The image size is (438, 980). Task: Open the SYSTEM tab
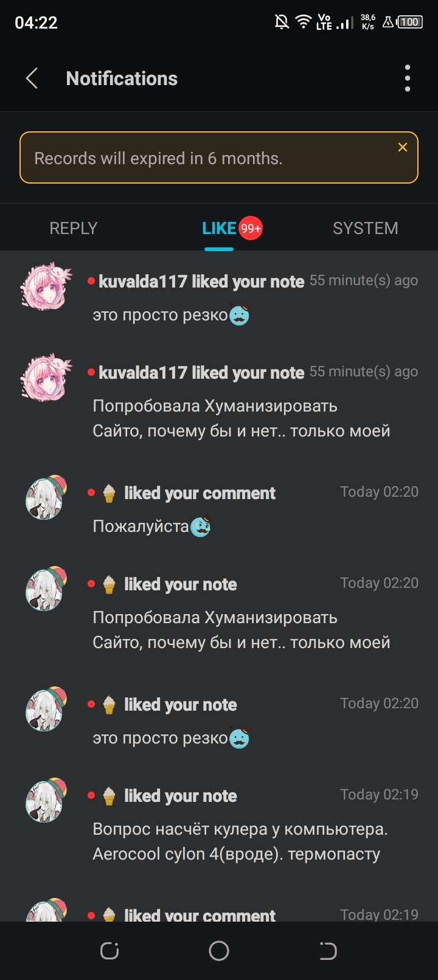click(x=365, y=228)
